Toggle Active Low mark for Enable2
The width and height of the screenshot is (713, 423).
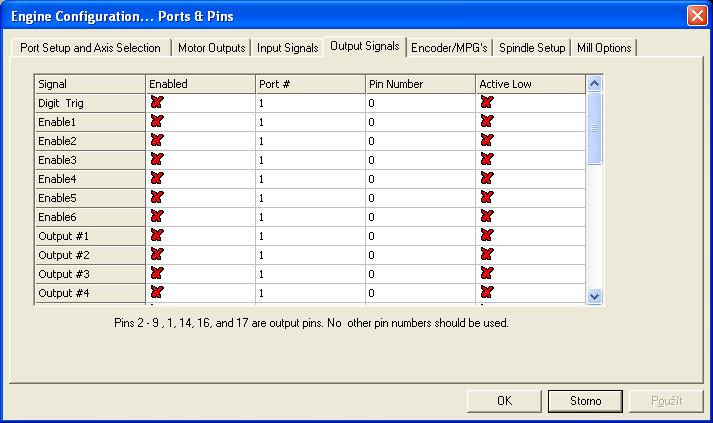tap(487, 141)
